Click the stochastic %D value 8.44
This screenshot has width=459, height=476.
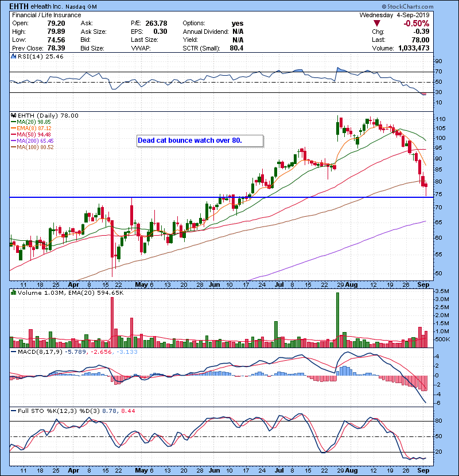[x=128, y=411]
